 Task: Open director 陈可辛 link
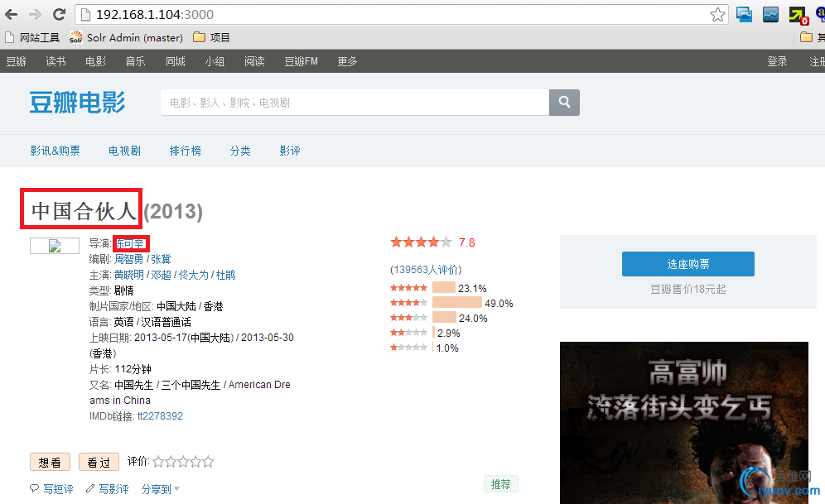(130, 243)
